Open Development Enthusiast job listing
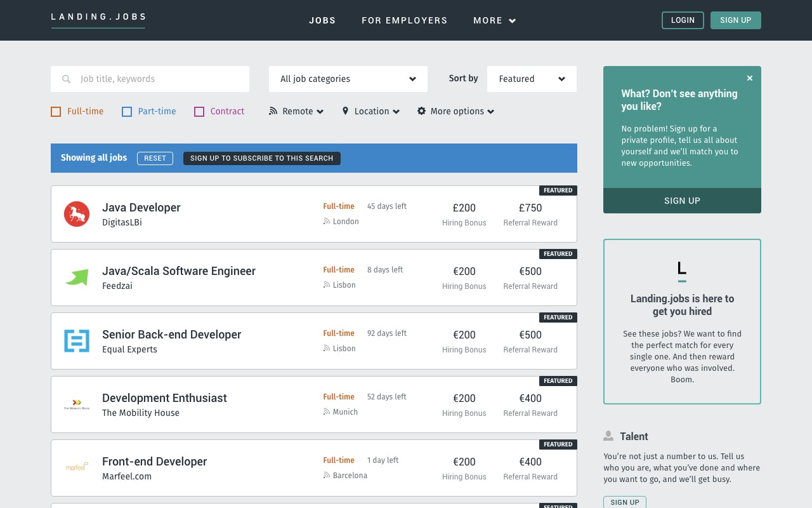 point(164,398)
